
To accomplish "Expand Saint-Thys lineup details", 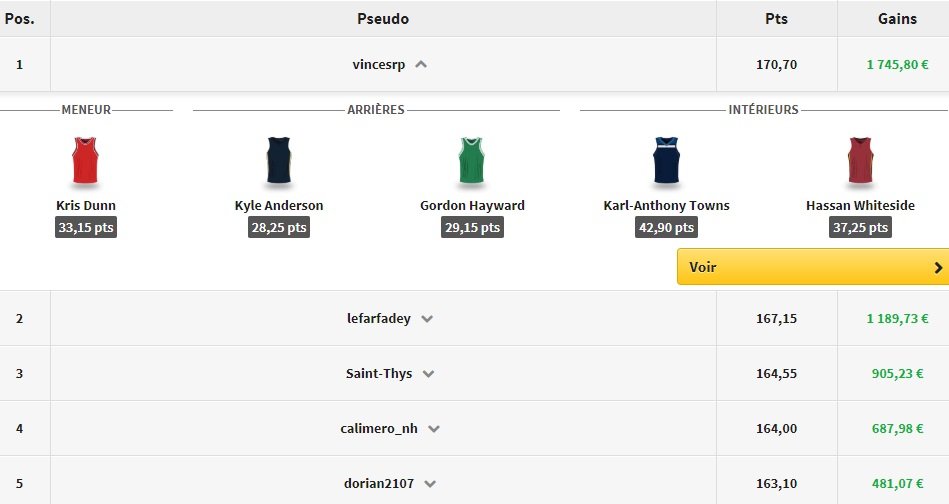I will pos(429,375).
